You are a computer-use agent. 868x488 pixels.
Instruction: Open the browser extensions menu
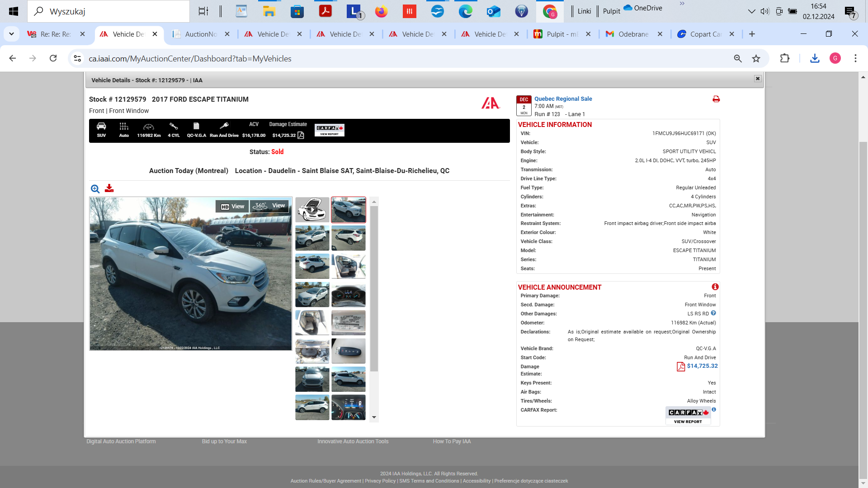[x=785, y=58]
